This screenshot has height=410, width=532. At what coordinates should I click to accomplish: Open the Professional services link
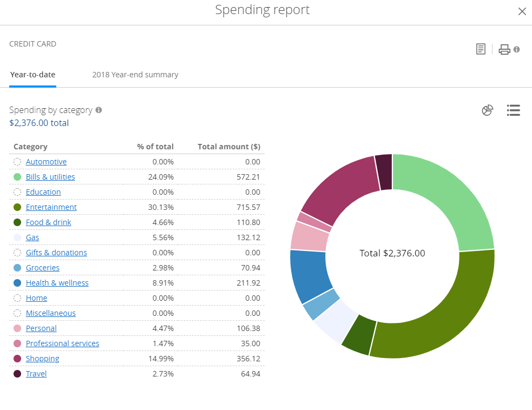pyautogui.click(x=62, y=343)
